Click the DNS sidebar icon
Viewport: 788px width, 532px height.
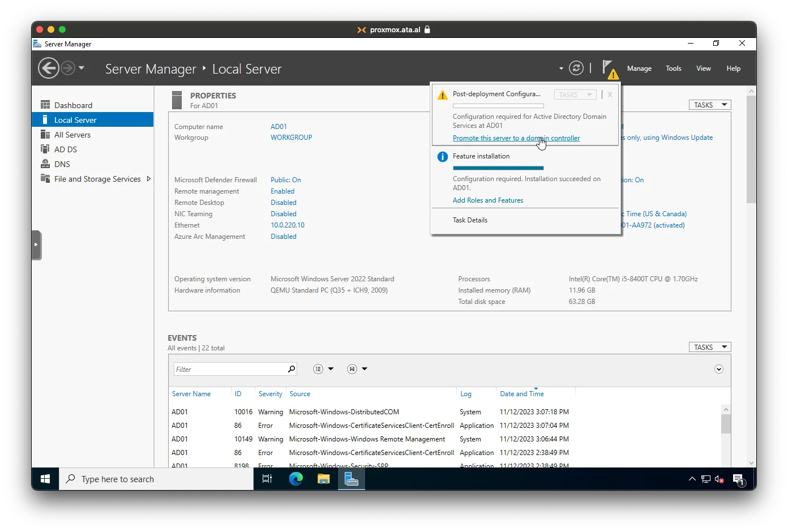tap(45, 164)
